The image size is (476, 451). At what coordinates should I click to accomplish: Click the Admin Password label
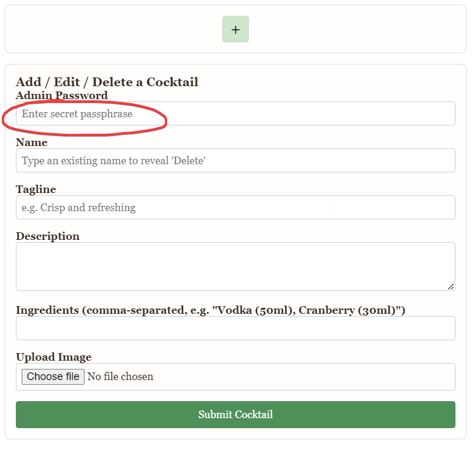(62, 96)
